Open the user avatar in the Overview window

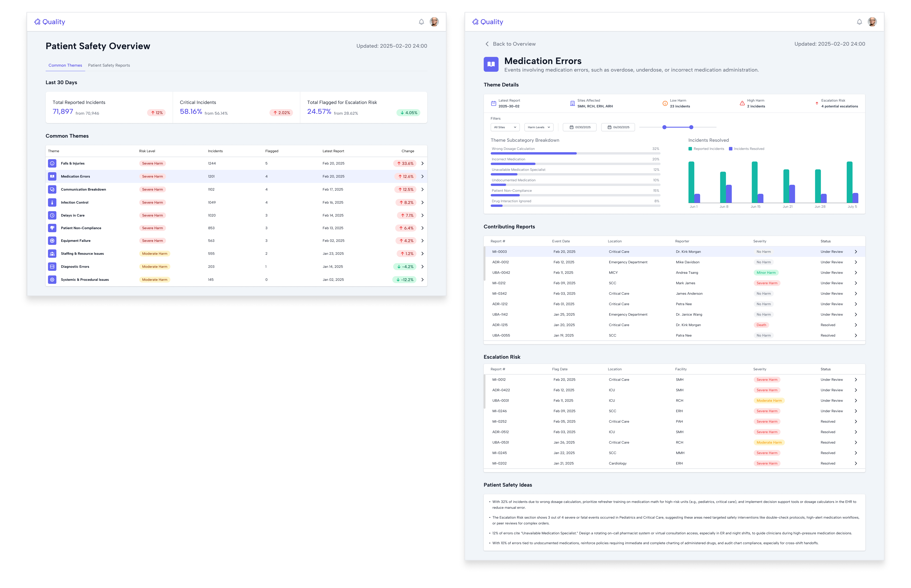click(434, 22)
